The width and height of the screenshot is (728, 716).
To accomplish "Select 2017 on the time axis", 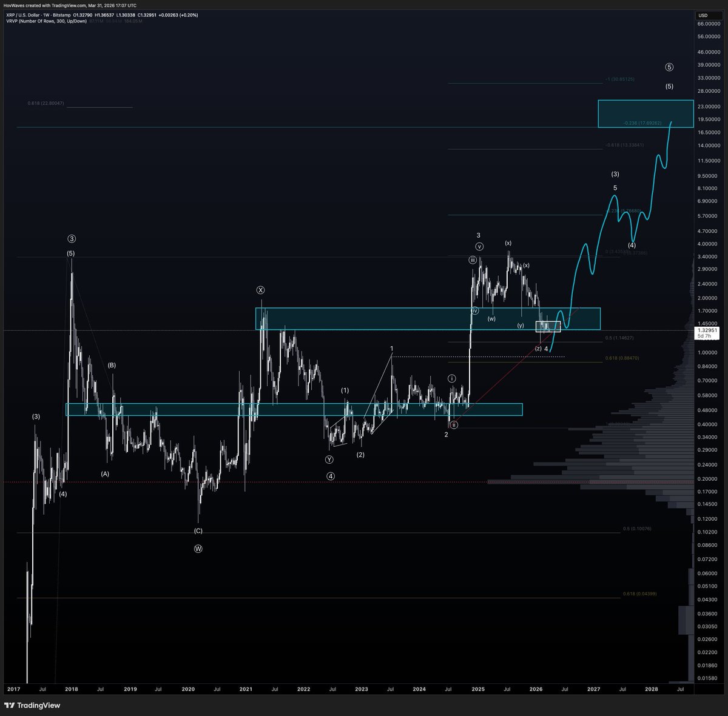I will [15, 689].
